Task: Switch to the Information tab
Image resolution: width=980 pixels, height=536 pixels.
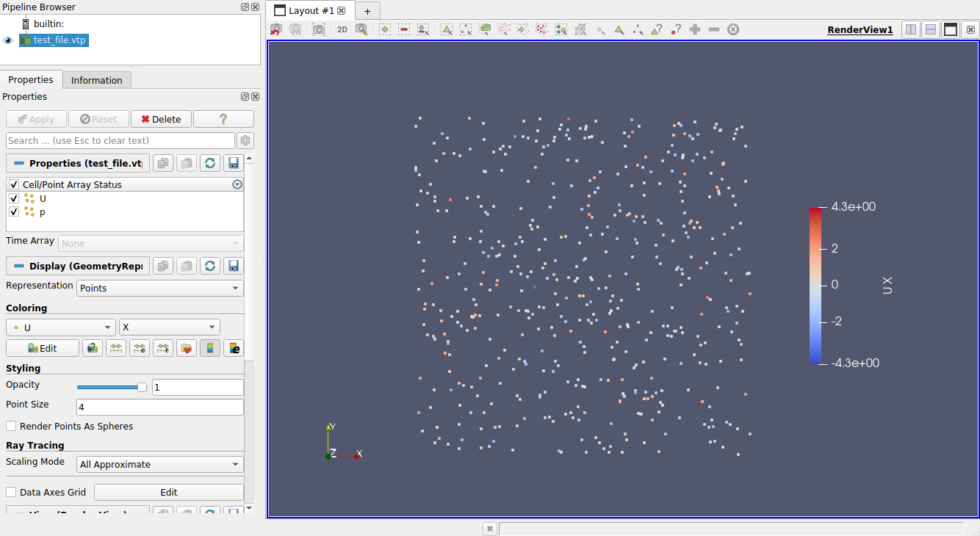Action: point(96,79)
